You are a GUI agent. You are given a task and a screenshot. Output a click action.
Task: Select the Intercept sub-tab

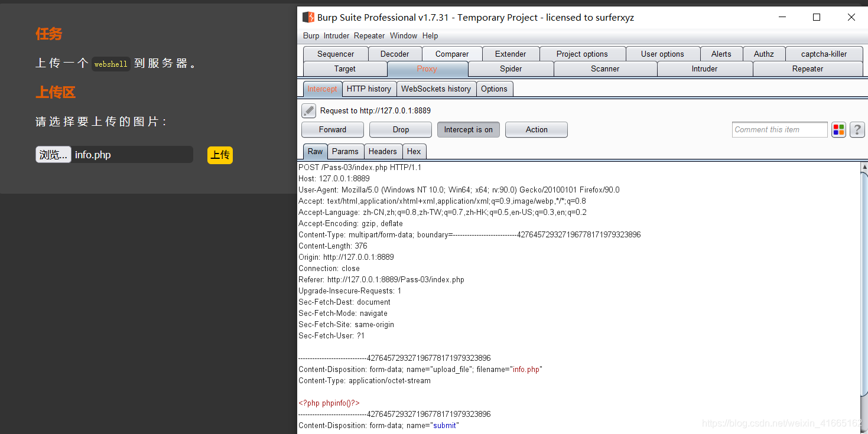tap(322, 89)
